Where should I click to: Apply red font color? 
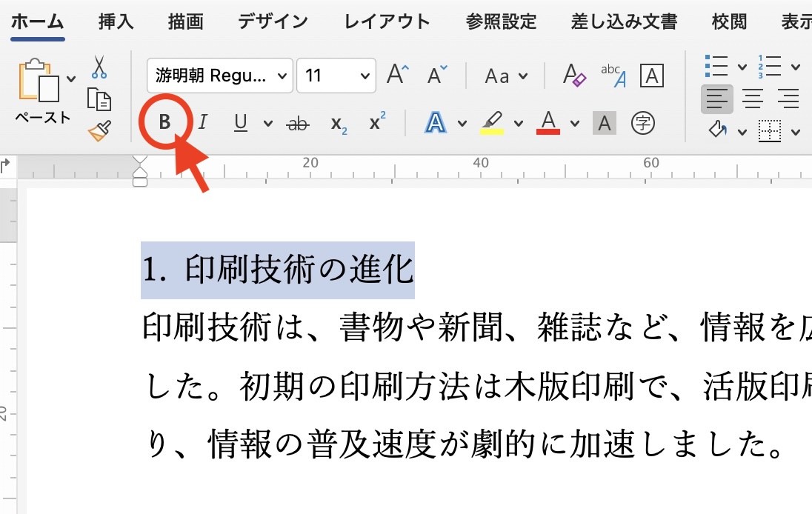pyautogui.click(x=548, y=123)
